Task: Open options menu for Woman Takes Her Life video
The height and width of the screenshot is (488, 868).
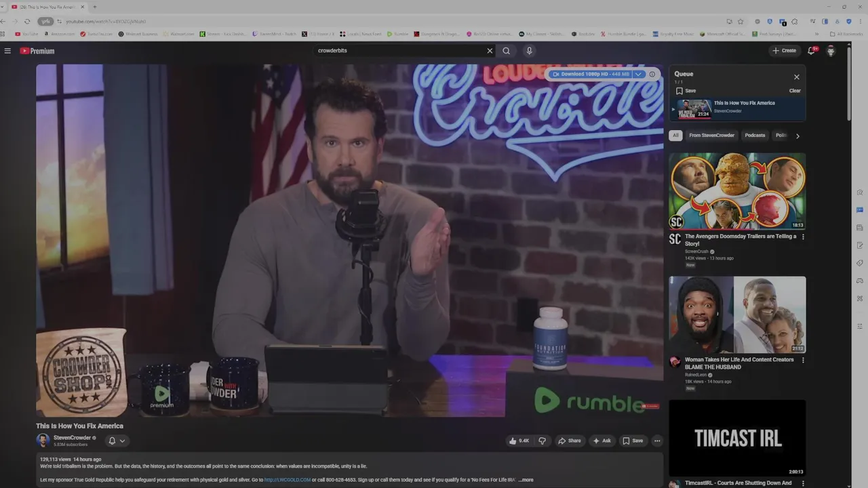Action: click(803, 361)
